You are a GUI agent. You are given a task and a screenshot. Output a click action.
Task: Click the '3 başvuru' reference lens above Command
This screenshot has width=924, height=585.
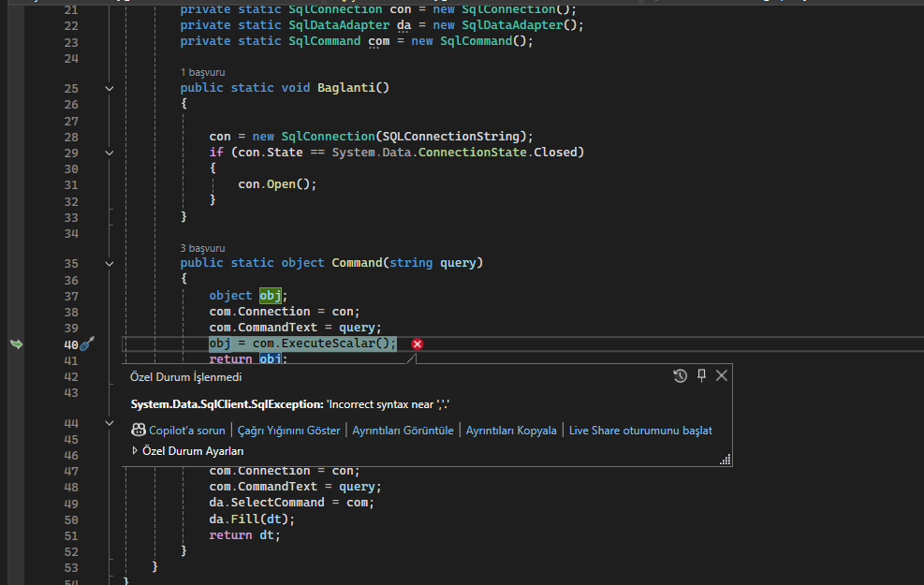(202, 249)
